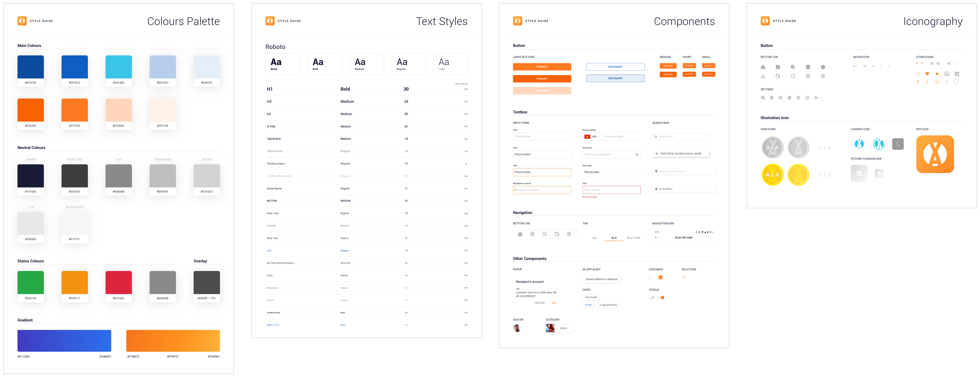Click the logout icon in Settings row
The height and width of the screenshot is (377, 980).
pos(816,98)
